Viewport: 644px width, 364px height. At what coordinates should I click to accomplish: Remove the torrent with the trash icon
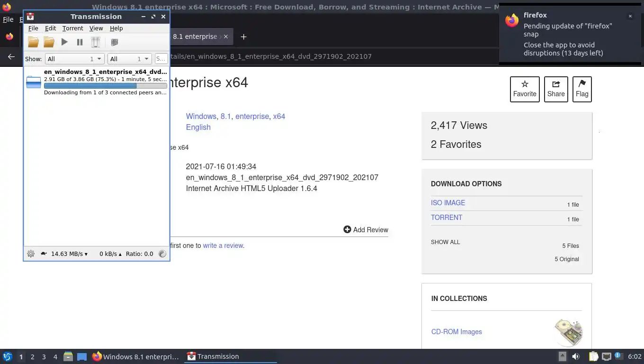(x=96, y=42)
